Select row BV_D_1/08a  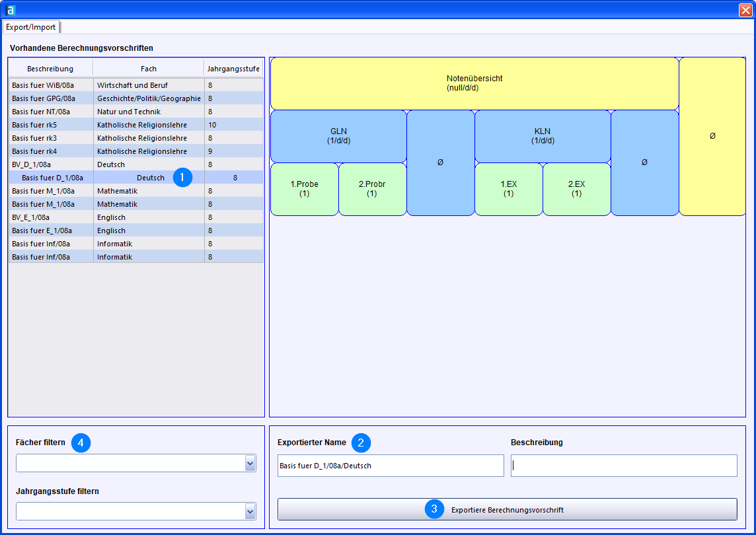[x=136, y=165]
